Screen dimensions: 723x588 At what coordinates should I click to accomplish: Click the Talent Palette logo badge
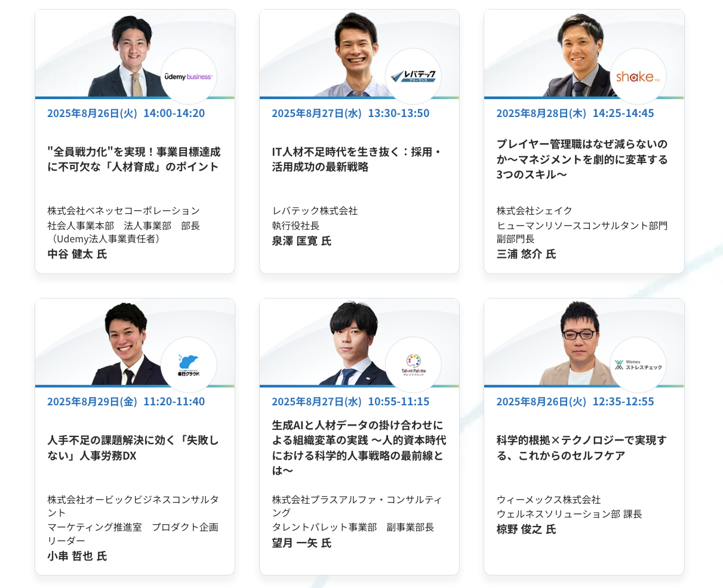tap(413, 365)
